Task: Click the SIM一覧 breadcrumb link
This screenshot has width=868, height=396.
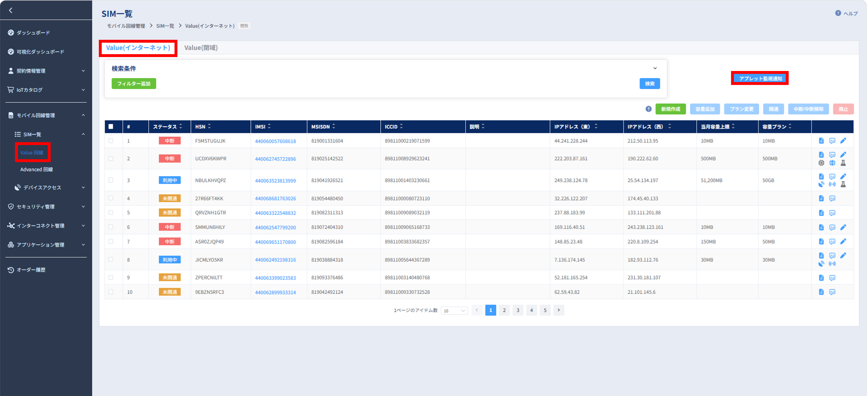Action: pyautogui.click(x=165, y=26)
